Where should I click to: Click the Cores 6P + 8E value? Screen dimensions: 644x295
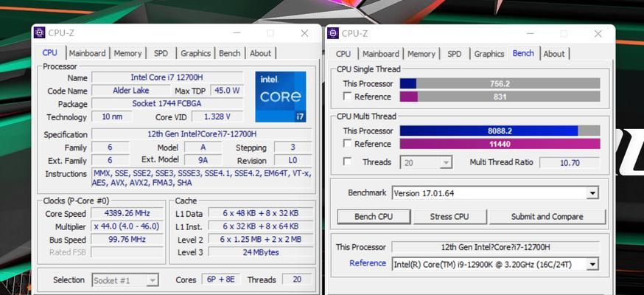[x=221, y=280]
